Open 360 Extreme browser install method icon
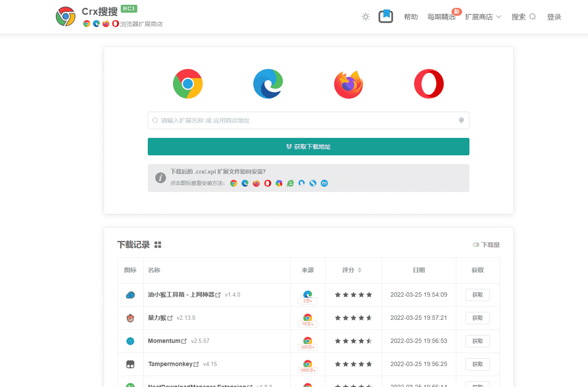The width and height of the screenshot is (588, 387). [279, 183]
